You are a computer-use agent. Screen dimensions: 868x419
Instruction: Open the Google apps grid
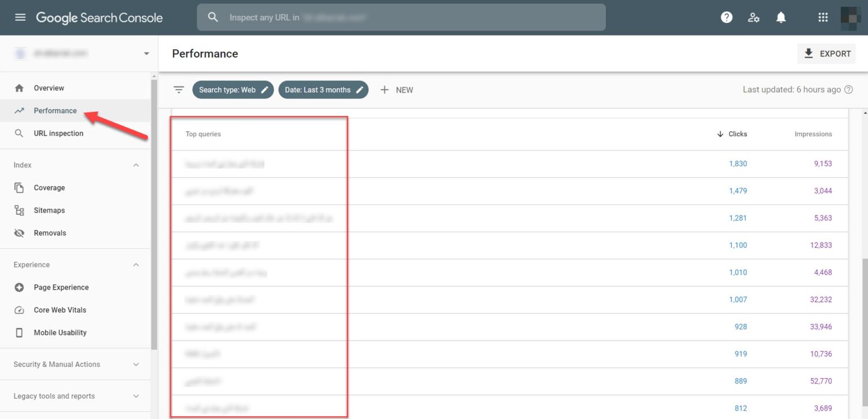click(x=823, y=18)
